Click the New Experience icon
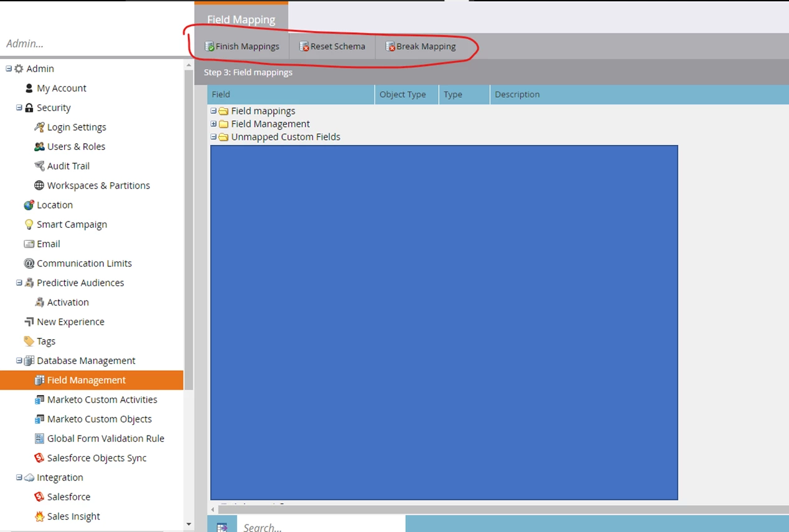The width and height of the screenshot is (789, 532). click(29, 322)
